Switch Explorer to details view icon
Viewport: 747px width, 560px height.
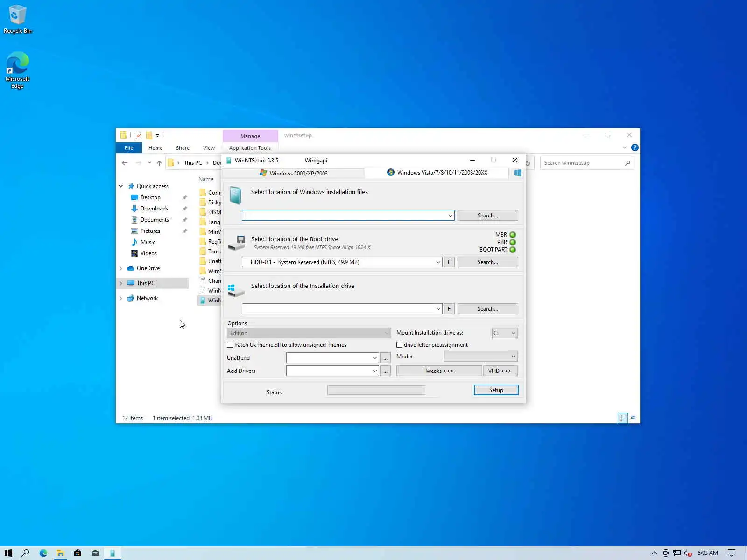coord(623,418)
